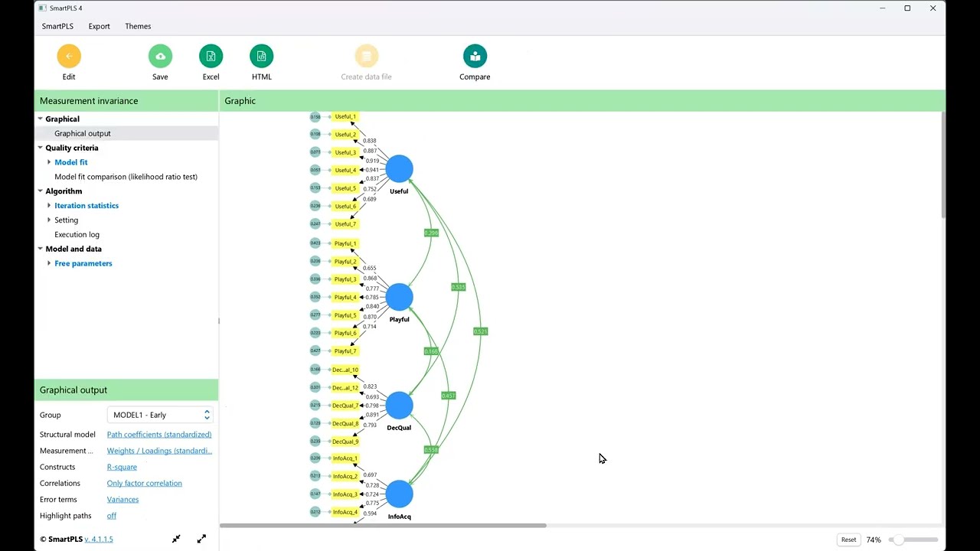
Task: Click the 0.535 Useful-DecQual correlation label
Action: tap(458, 287)
